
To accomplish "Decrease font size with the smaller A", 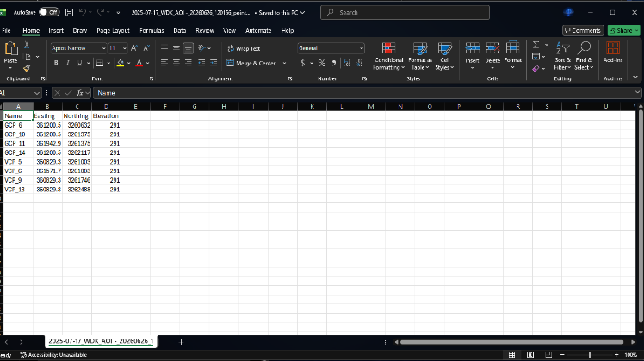I will click(146, 48).
